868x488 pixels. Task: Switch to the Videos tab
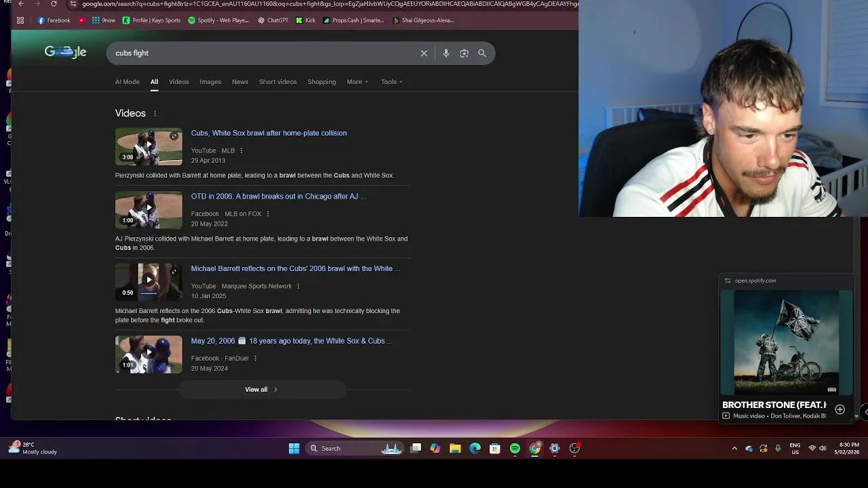179,82
